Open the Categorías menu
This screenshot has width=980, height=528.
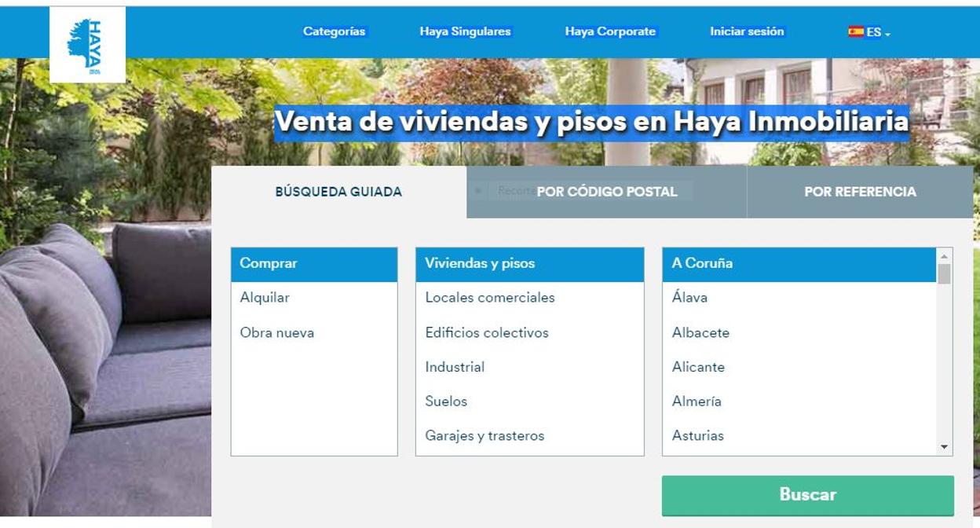334,32
